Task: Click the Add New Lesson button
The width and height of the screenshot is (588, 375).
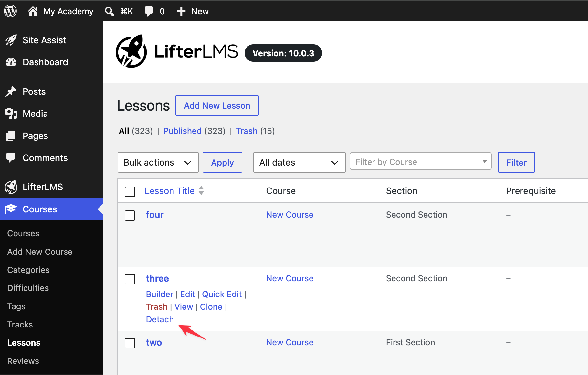Action: pyautogui.click(x=217, y=105)
